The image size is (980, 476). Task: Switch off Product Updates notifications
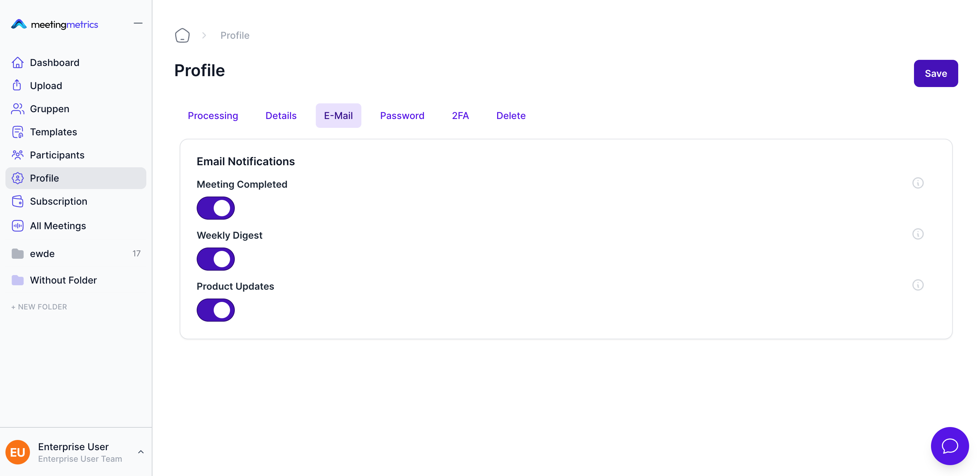[216, 310]
